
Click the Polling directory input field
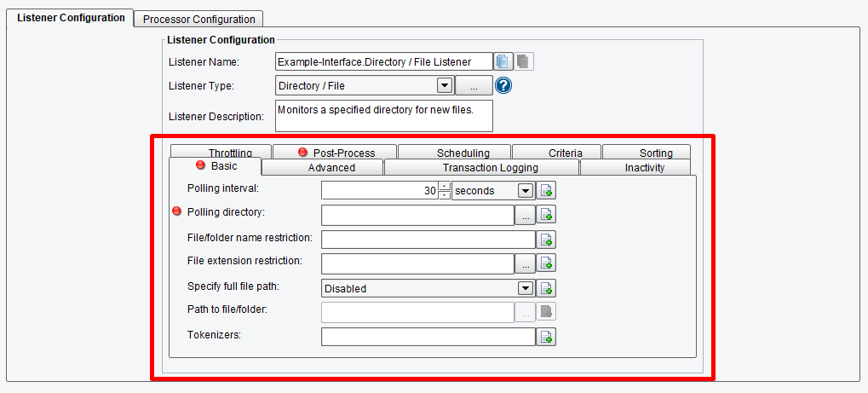click(x=418, y=215)
